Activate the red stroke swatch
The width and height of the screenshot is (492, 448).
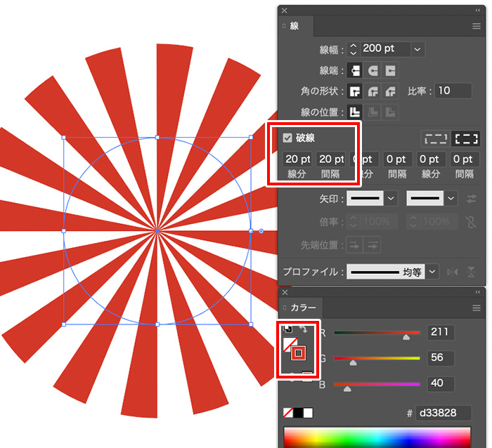(299, 353)
